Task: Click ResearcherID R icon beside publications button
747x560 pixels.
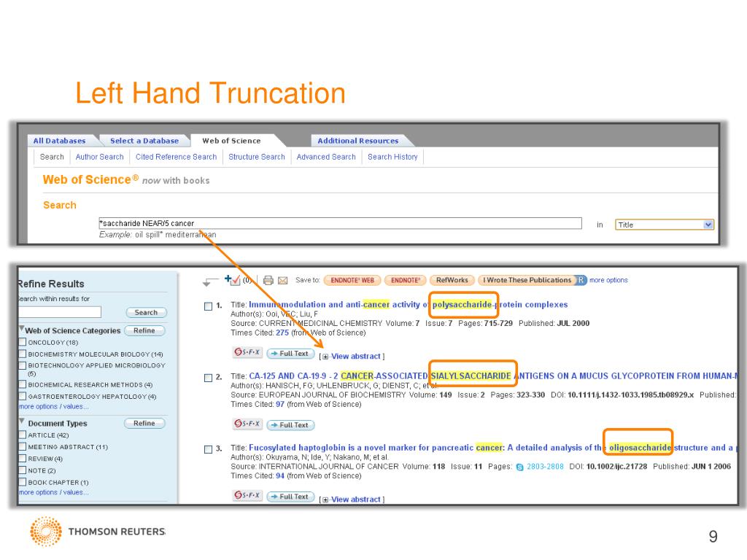Action: (x=581, y=280)
